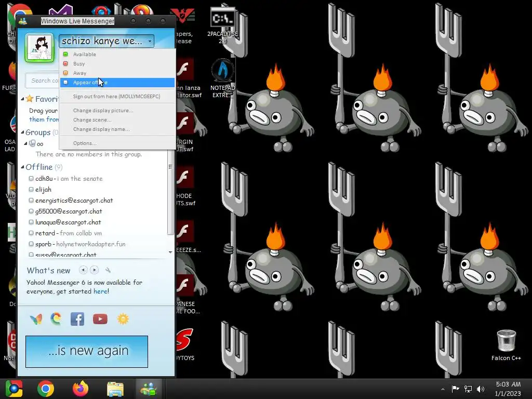Select contact sporb
532x399 pixels.
click(77, 244)
